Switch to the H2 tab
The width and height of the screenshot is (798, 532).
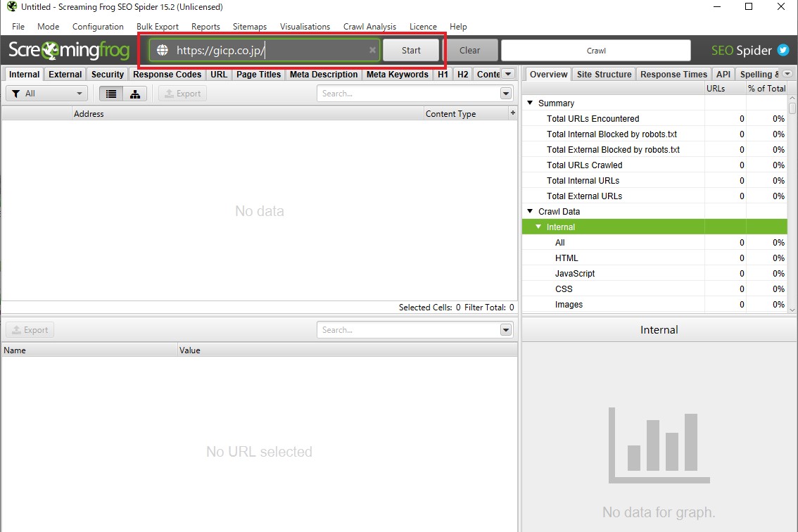pos(462,75)
